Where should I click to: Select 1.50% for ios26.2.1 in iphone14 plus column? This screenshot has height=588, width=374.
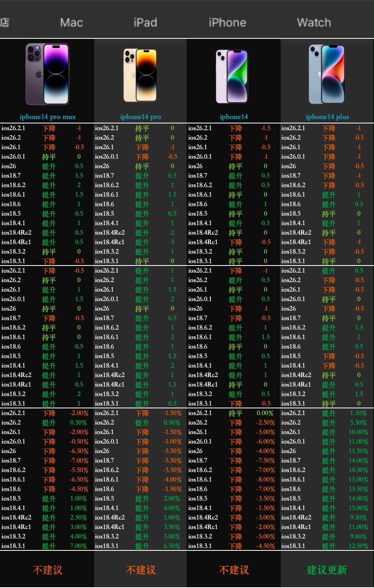click(x=358, y=413)
